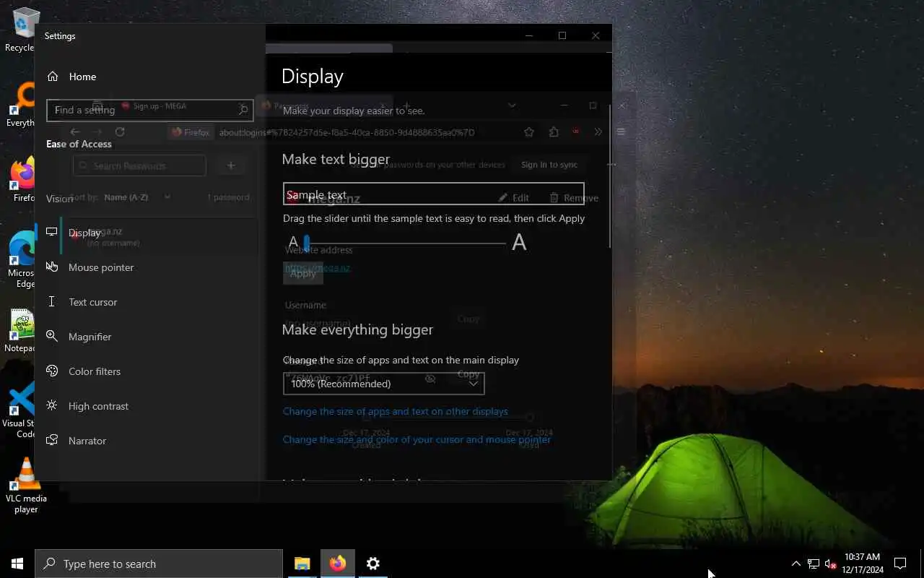
Task: Click the taskbar Type here to search box
Action: tap(159, 564)
